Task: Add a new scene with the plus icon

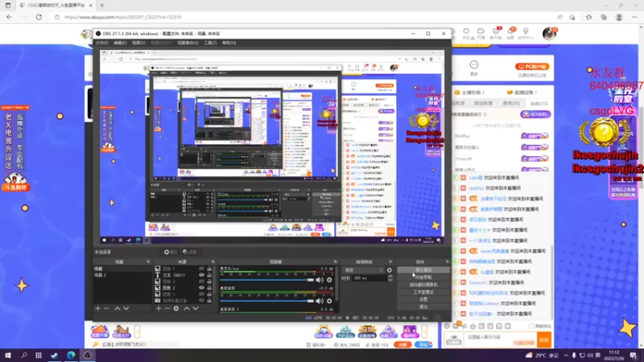Action: [x=97, y=308]
